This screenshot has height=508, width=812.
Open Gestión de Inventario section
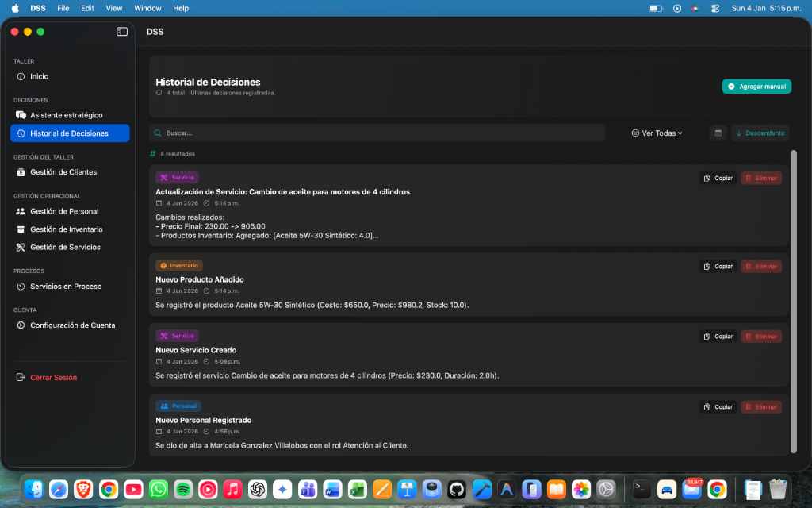(x=66, y=229)
